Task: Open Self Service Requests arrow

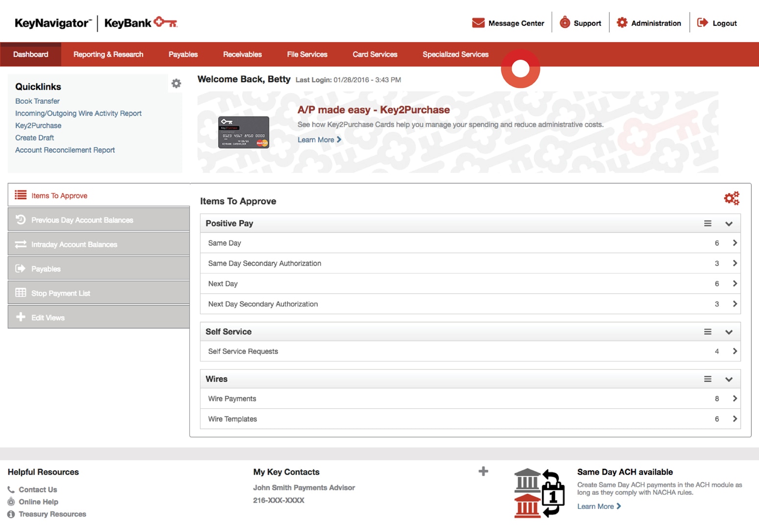Action: 735,351
